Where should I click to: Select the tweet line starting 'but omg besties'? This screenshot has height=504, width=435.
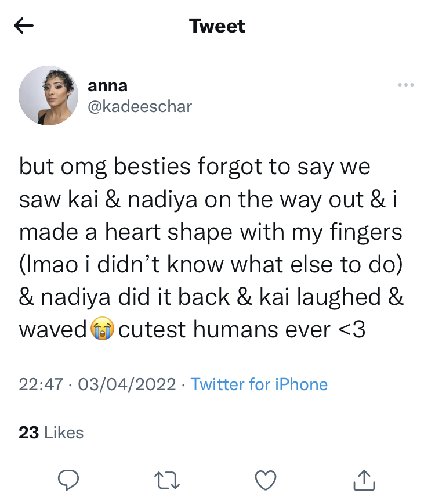coord(194,167)
